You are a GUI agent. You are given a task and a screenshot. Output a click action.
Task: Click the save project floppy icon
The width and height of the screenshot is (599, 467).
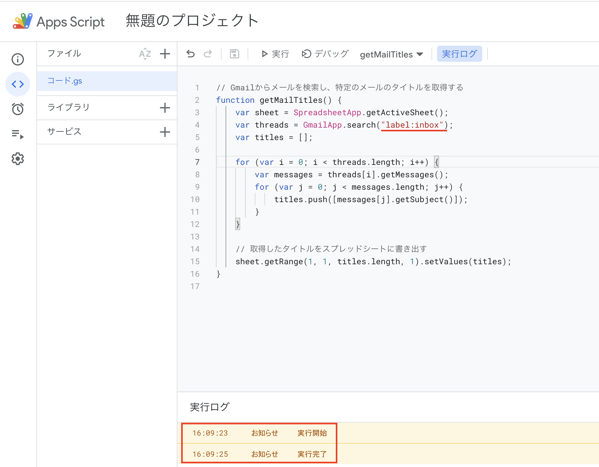(x=234, y=54)
